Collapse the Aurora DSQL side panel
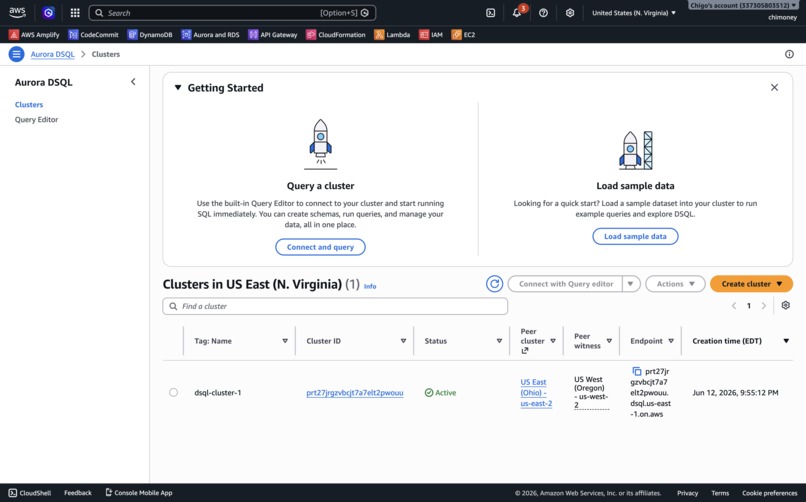Viewport: 806px width, 502px height. pyautogui.click(x=133, y=82)
